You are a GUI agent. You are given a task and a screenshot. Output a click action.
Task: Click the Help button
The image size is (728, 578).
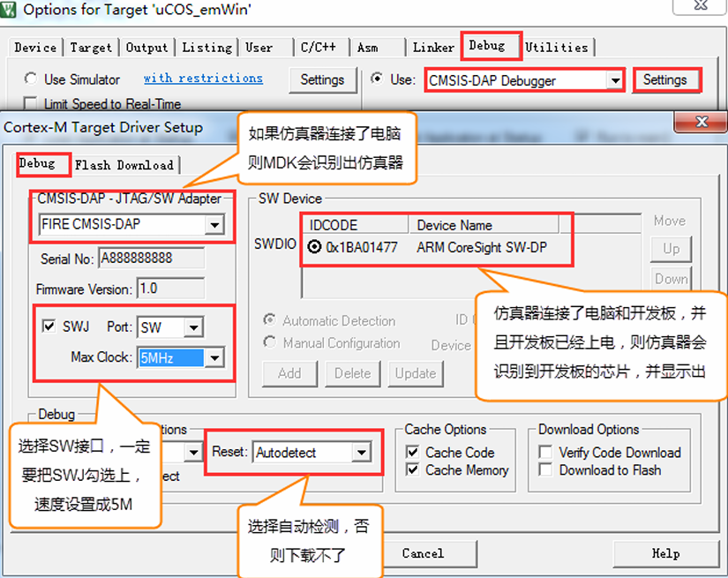[665, 553]
